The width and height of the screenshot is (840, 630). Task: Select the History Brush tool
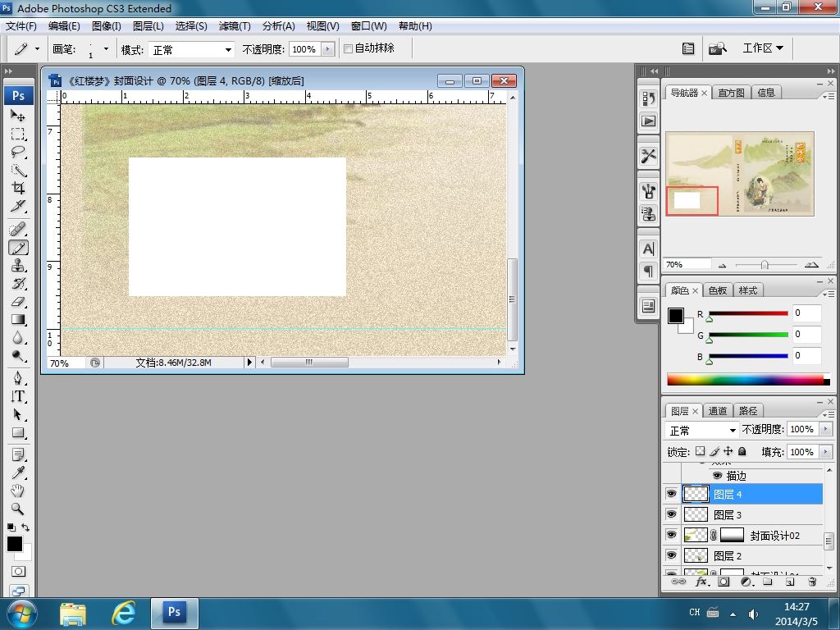click(18, 284)
